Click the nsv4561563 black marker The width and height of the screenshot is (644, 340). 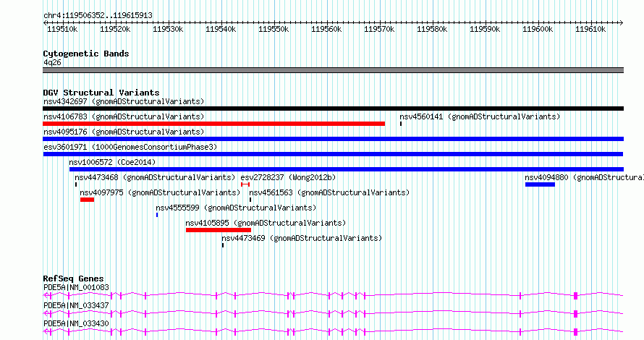250,200
